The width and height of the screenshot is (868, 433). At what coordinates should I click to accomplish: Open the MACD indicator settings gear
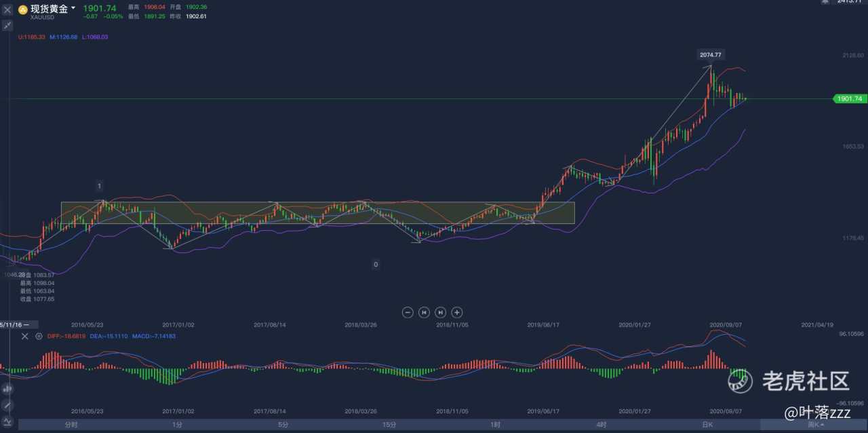click(39, 336)
